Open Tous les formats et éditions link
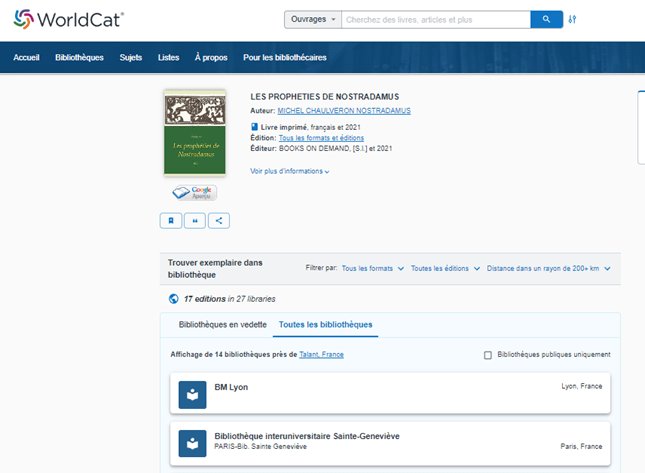645x473 pixels. (321, 138)
